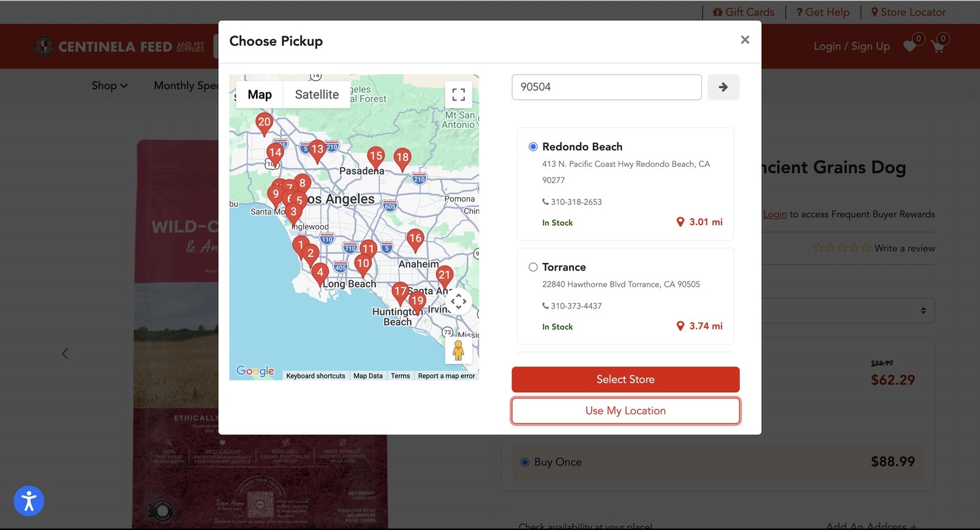The width and height of the screenshot is (980, 530).
Task: Select map marker number 4
Action: coord(320,274)
